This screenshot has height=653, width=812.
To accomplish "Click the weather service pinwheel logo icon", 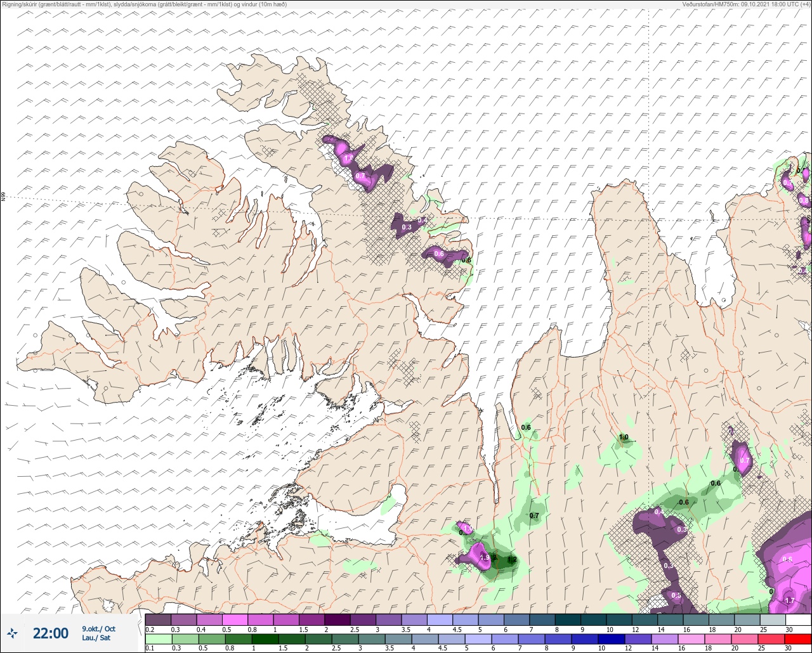I will [x=13, y=633].
